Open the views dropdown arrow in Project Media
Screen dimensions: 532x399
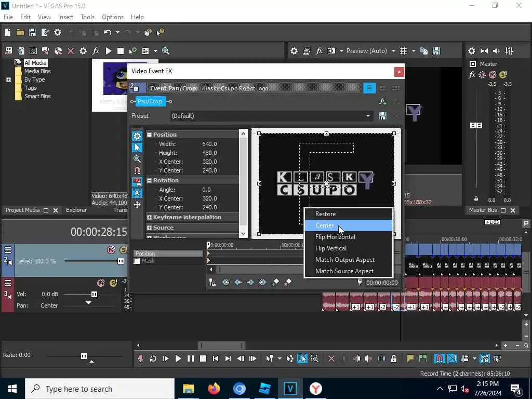pyautogui.click(x=155, y=51)
